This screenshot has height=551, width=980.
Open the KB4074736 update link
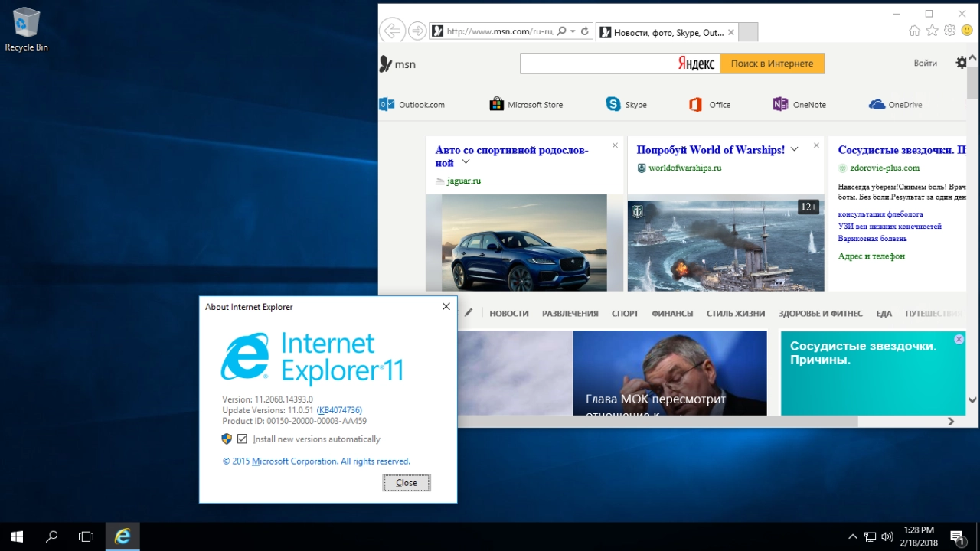pos(339,410)
